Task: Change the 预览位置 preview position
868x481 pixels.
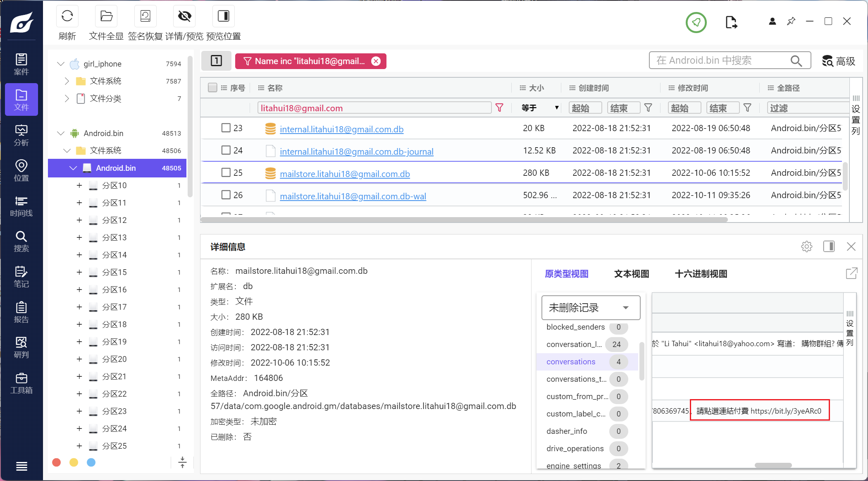Action: click(x=224, y=17)
